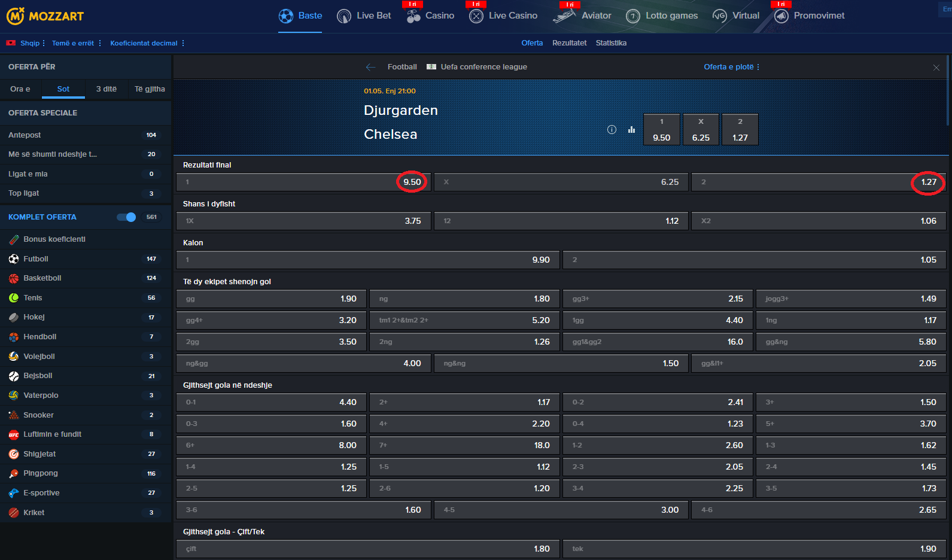
Task: Bet on Djurgarden win at 9.50
Action: click(303, 182)
